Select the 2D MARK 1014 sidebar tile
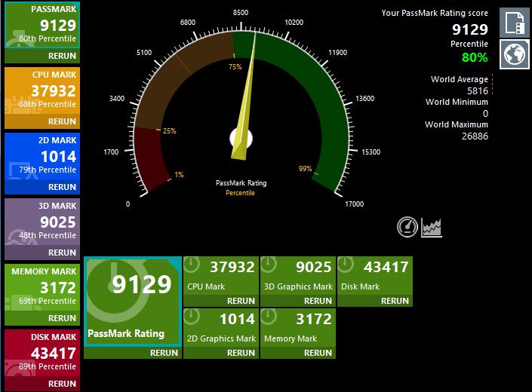The width and height of the screenshot is (532, 392). [42, 156]
